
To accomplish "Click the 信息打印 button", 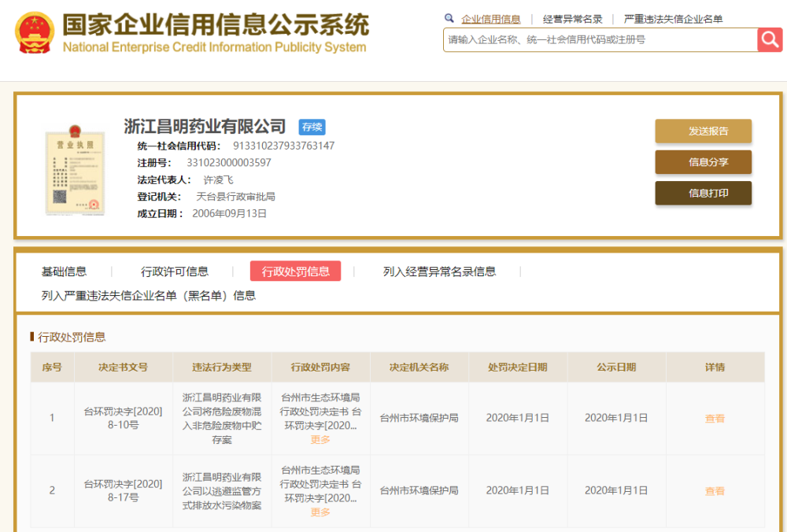I will click(703, 194).
